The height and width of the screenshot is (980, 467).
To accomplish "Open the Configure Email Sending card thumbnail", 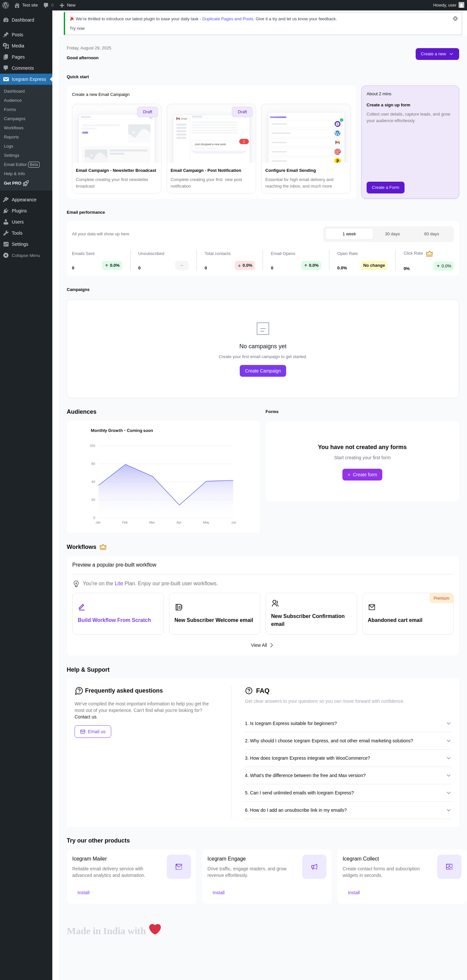I will (306, 133).
